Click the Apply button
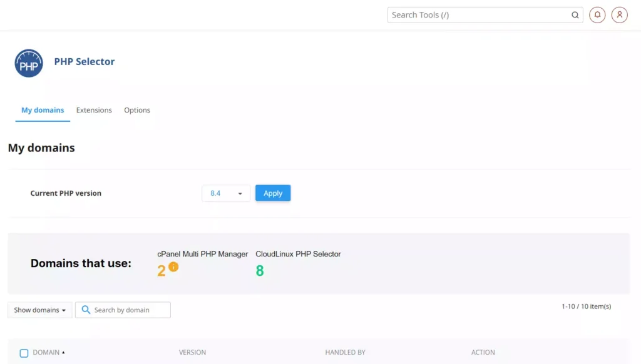 click(273, 193)
